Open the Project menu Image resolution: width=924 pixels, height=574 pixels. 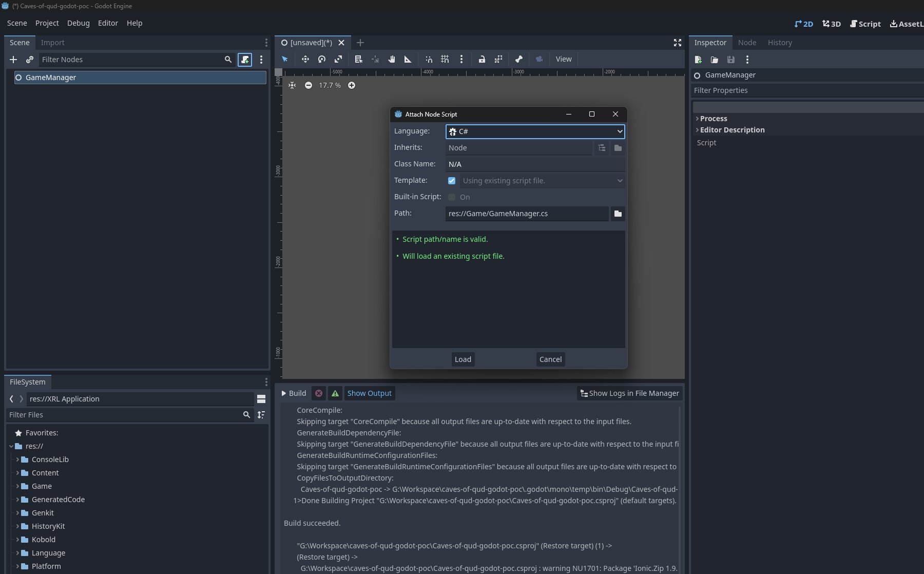(x=47, y=23)
